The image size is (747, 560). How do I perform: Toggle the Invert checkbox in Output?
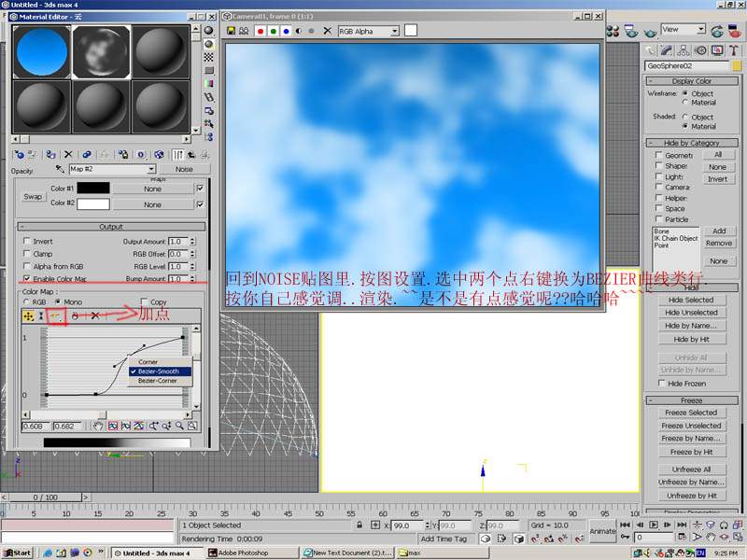(27, 241)
